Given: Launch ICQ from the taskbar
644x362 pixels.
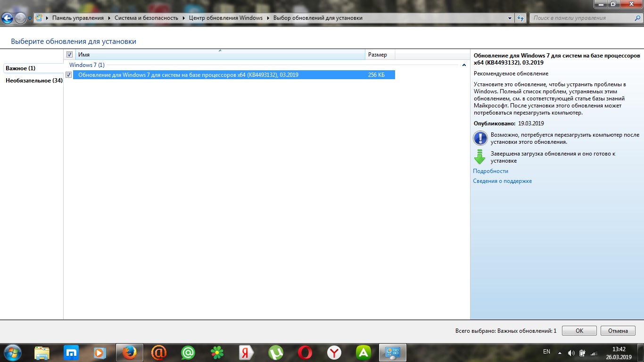Looking at the screenshot, I should (x=217, y=353).
